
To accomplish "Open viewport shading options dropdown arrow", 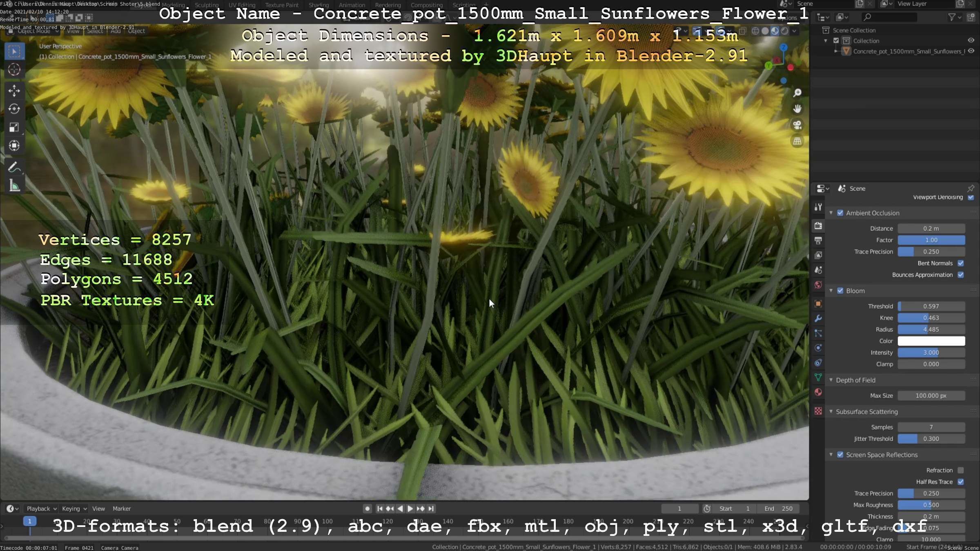I will pos(794,31).
